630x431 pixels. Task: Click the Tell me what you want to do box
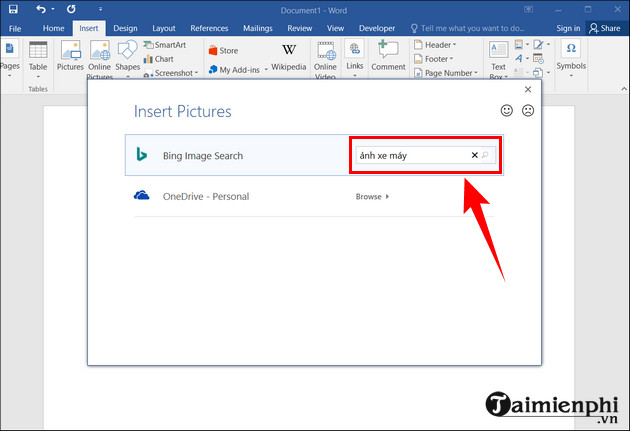point(468,28)
